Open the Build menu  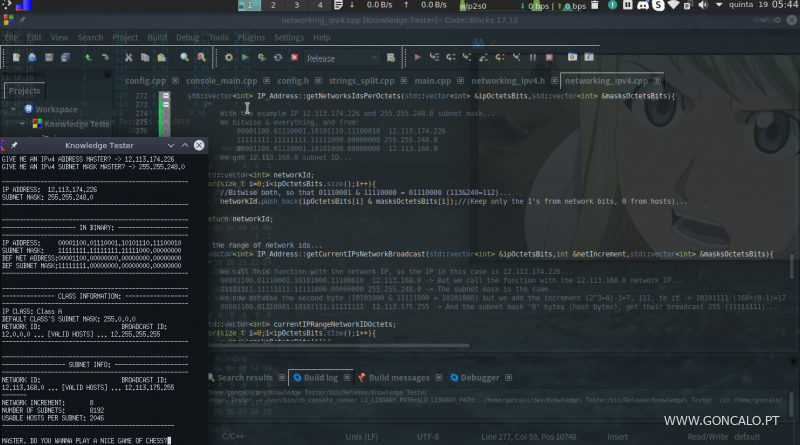pyautogui.click(x=157, y=37)
